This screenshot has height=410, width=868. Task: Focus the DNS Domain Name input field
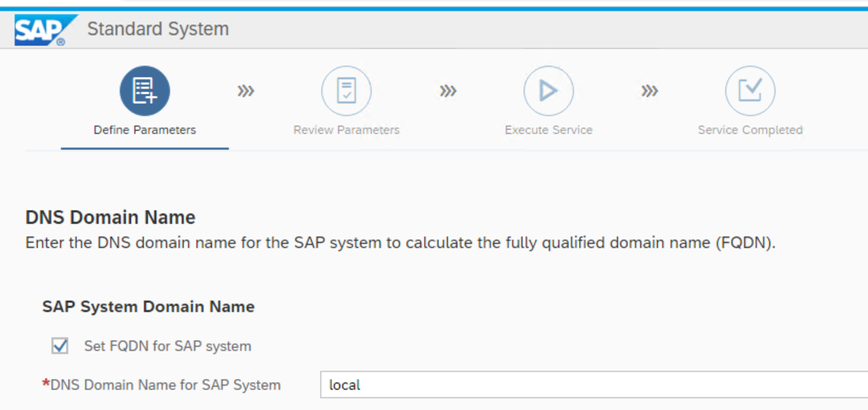[x=594, y=385]
